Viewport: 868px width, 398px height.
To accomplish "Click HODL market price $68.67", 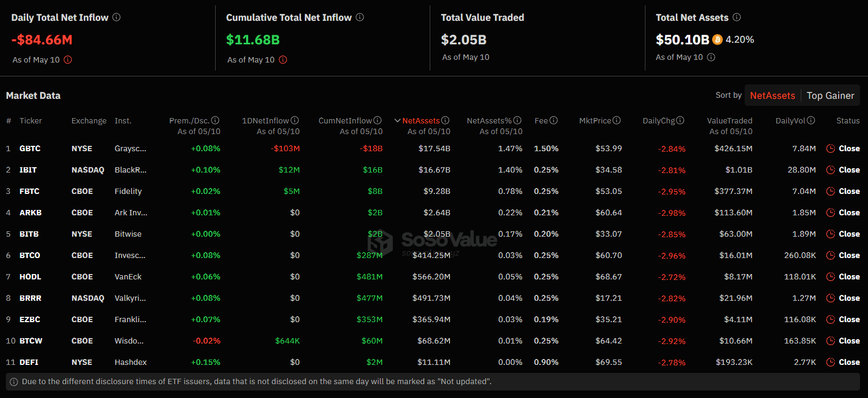I will [x=609, y=277].
